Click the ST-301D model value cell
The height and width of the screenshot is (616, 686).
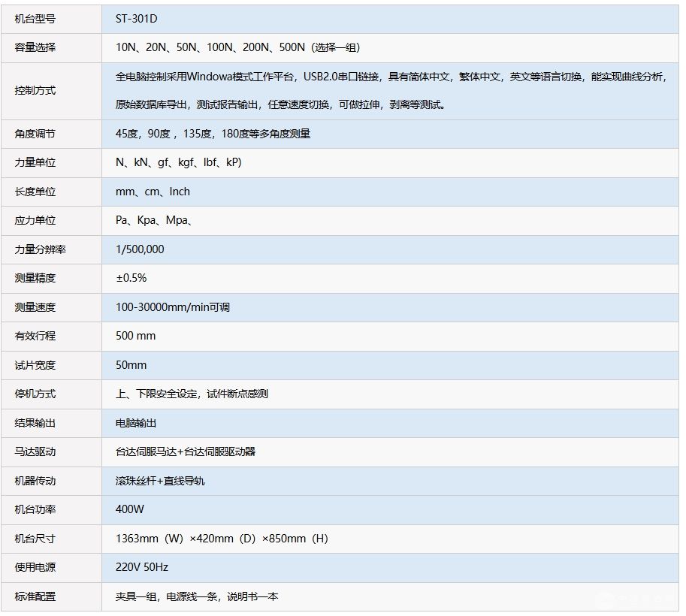pyautogui.click(x=137, y=19)
